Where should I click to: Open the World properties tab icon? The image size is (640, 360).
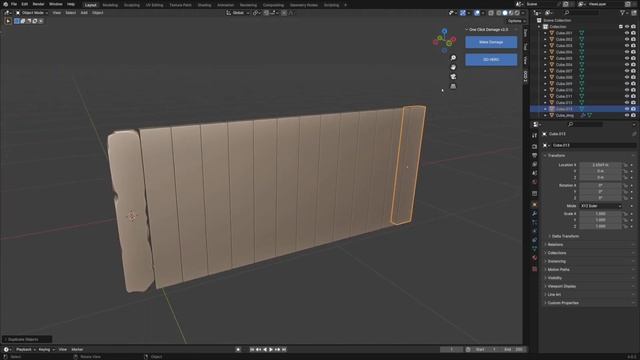coord(534,182)
